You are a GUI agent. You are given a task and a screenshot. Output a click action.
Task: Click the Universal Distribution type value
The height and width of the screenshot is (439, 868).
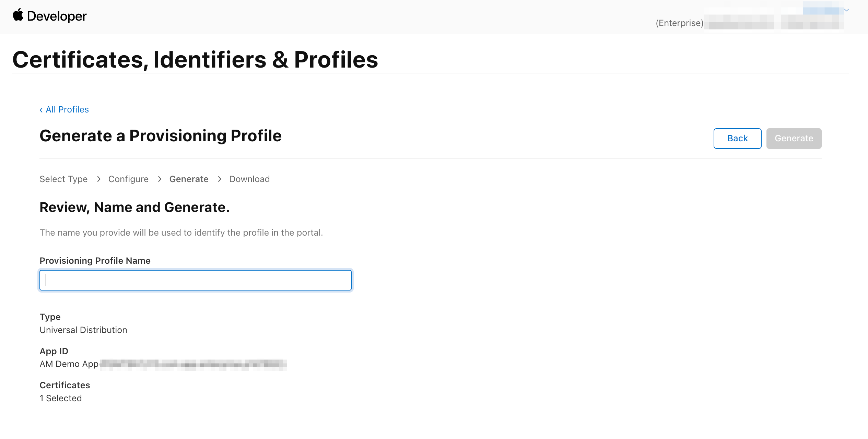coord(83,330)
